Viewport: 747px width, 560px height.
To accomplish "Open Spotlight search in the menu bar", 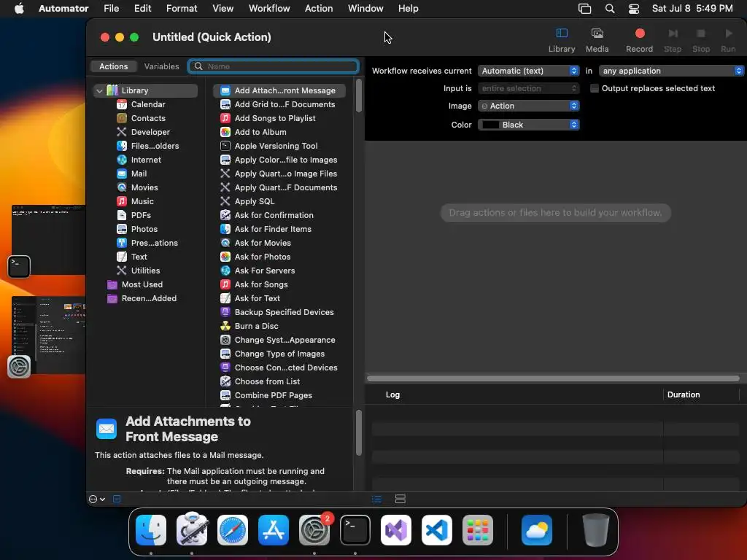I will (x=610, y=9).
